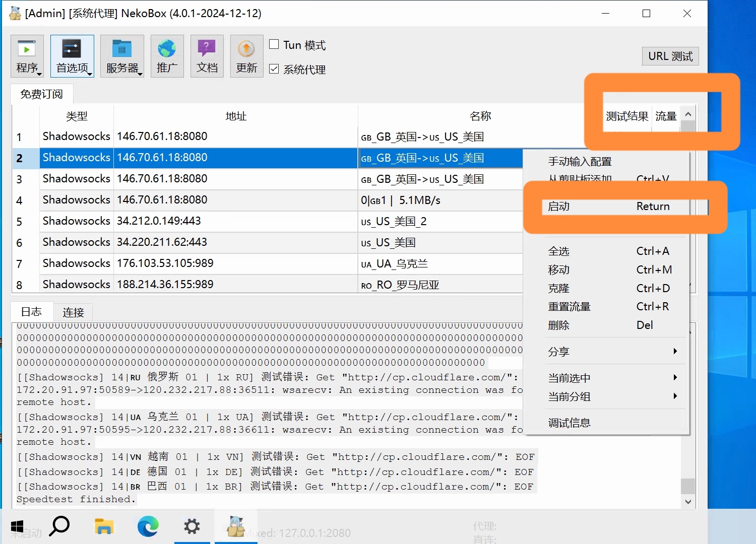This screenshot has width=756, height=544.
Task: Open the 服务器 (Server) toolbar menu
Action: click(x=122, y=56)
